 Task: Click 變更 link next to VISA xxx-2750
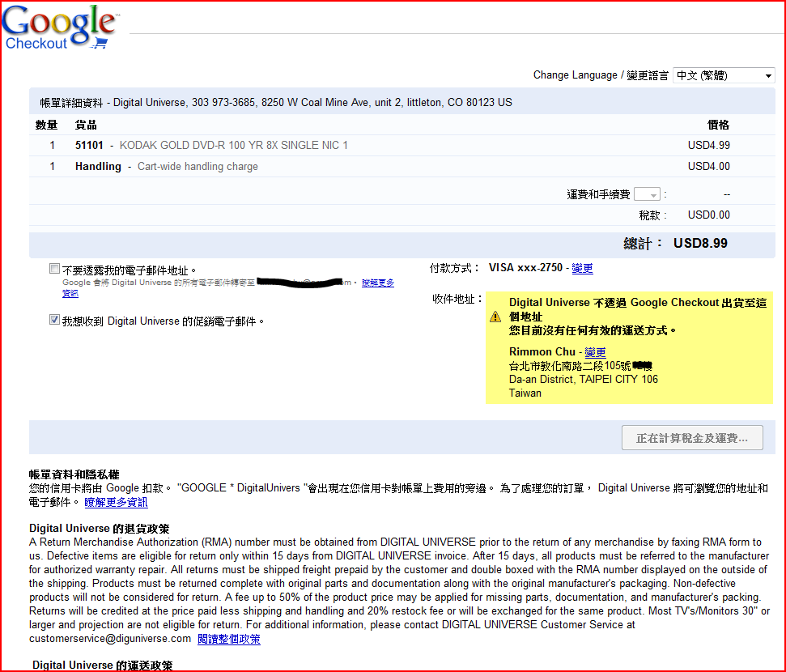[x=583, y=268]
